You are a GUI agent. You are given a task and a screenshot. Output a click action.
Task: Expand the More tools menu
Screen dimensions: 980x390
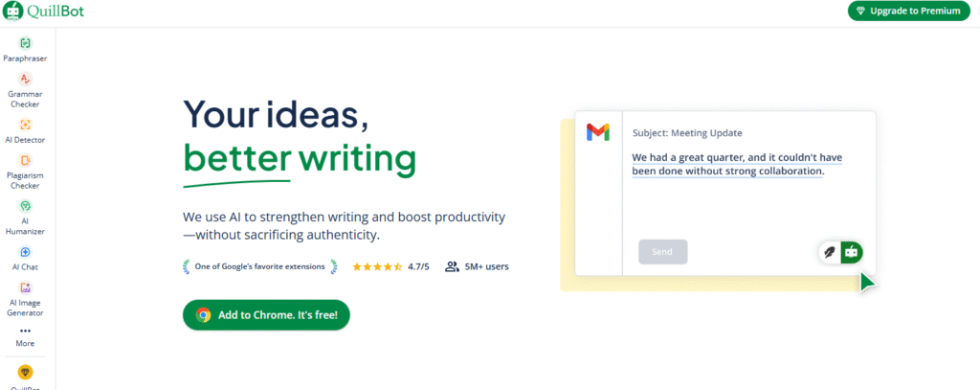25,333
